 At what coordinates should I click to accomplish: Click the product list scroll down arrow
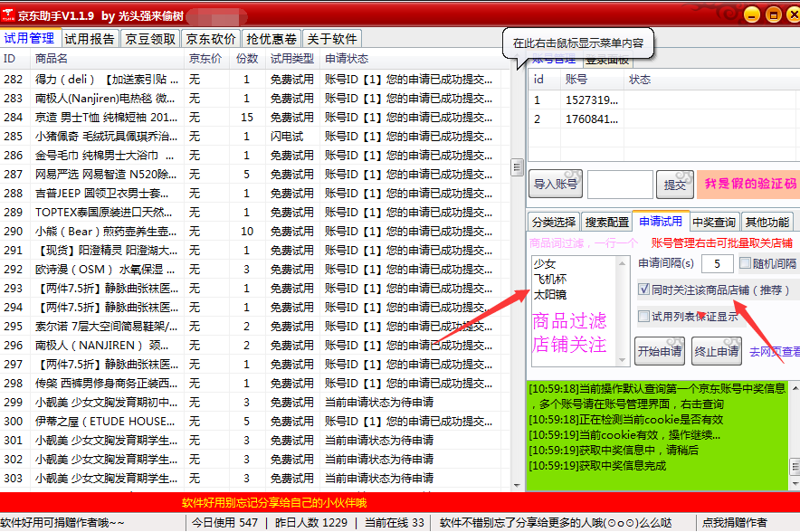(517, 486)
